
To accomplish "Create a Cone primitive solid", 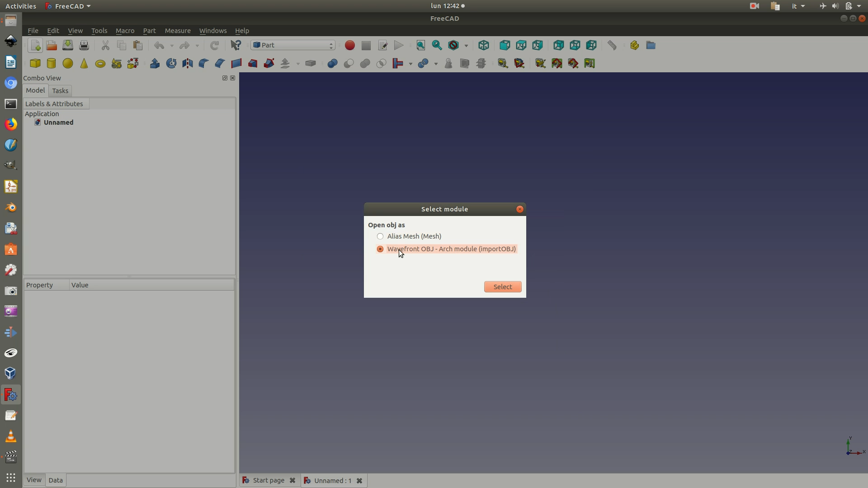I will (84, 63).
